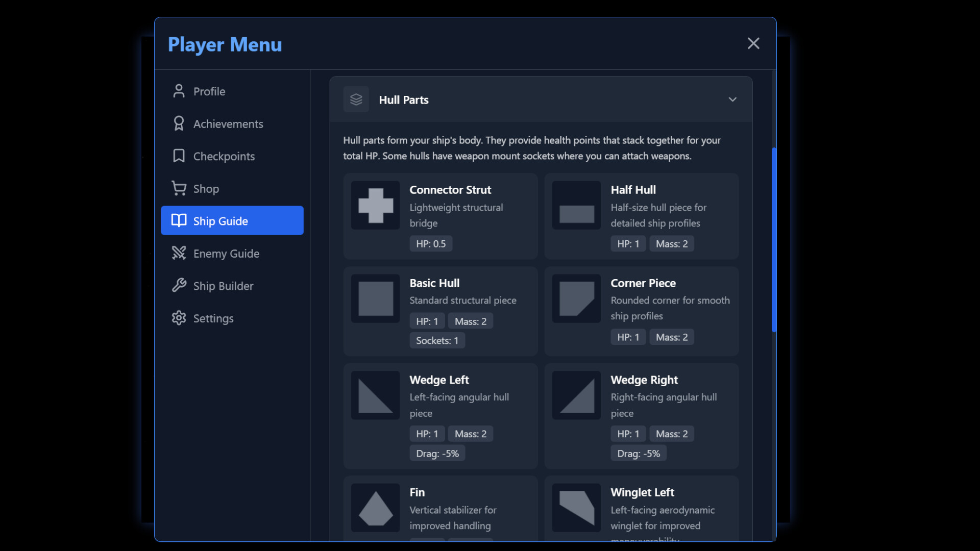
Task: Click the Connector Strut cross thumbnail
Action: point(376,206)
